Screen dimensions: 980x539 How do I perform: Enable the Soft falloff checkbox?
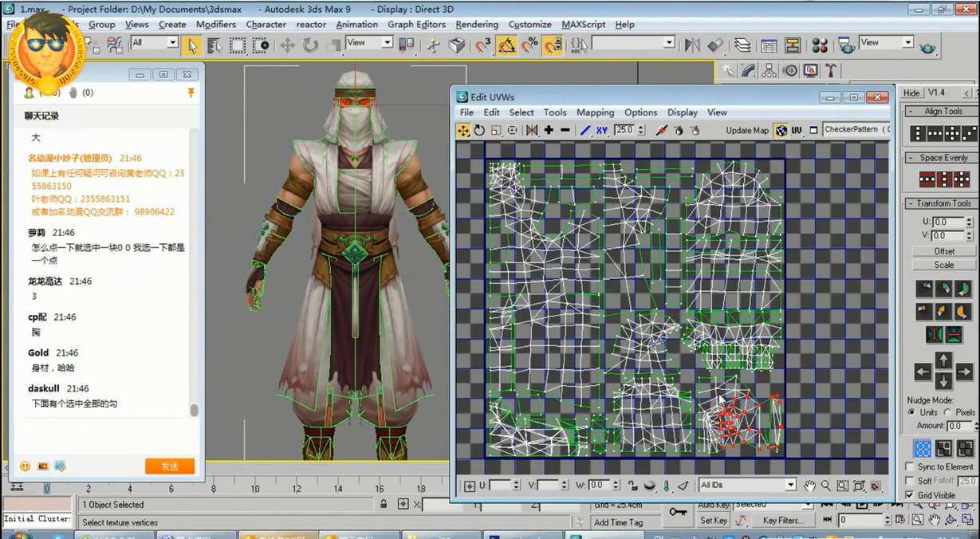click(910, 481)
